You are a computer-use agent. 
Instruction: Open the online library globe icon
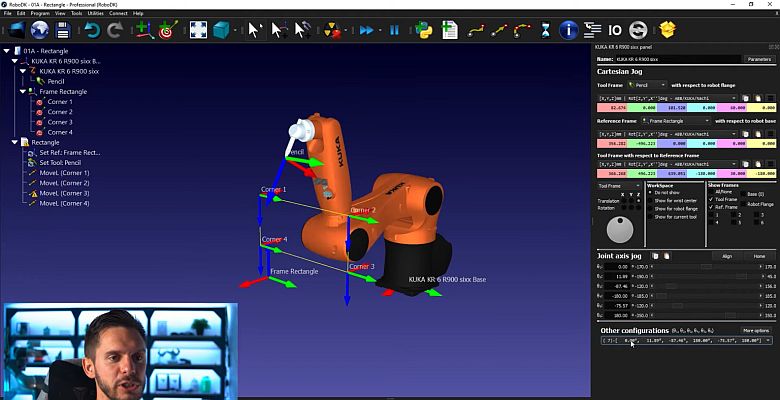click(40, 30)
